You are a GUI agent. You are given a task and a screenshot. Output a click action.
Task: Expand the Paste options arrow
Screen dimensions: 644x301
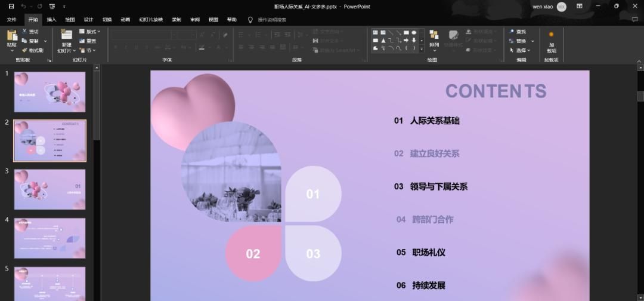12,51
